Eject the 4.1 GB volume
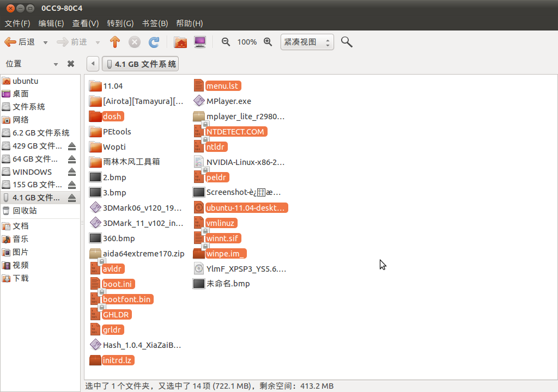This screenshot has width=558, height=392. tap(72, 198)
